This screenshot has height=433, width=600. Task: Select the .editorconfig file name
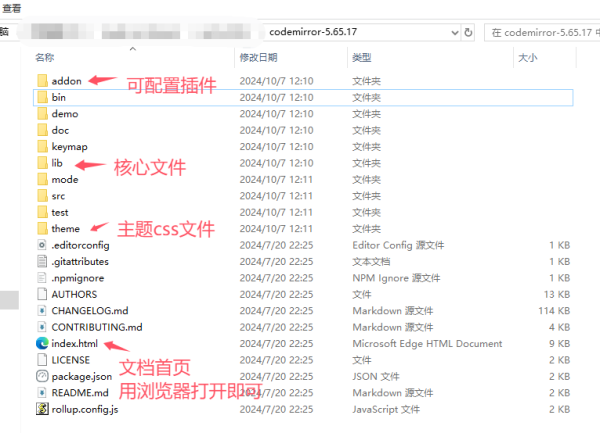[x=80, y=245]
